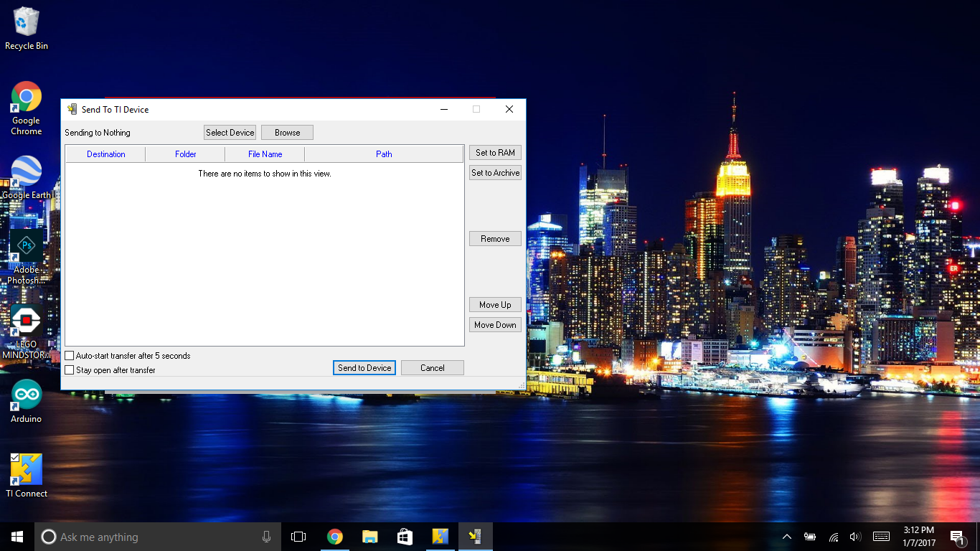980x551 pixels.
Task: Select the Google Earth desktop shortcut
Action: [x=27, y=177]
